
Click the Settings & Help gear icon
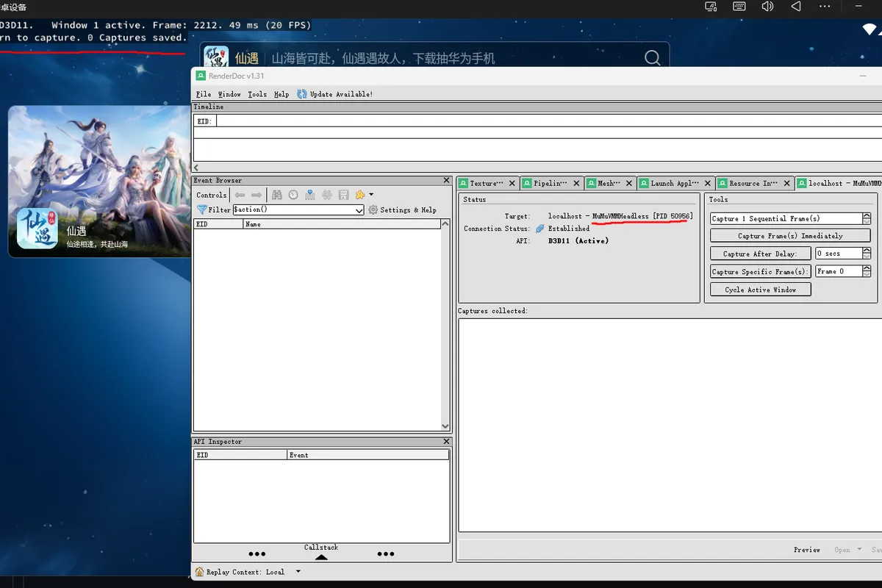pos(373,209)
